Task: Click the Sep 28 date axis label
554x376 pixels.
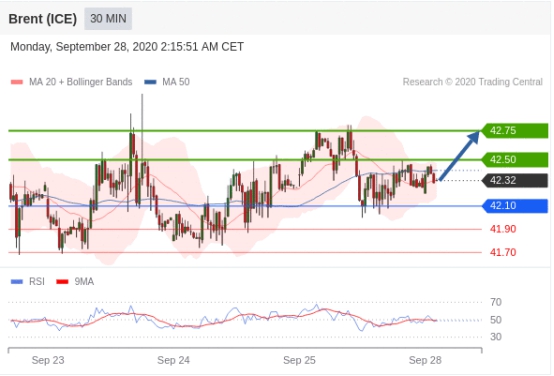Action: [425, 360]
